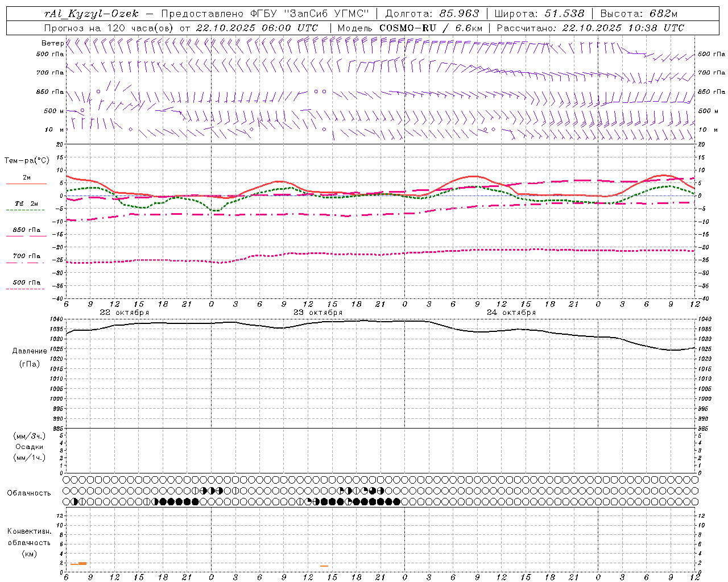Click orange convective cloud bar on 22 октября
This screenshot has width=728, height=582.
coord(78,563)
